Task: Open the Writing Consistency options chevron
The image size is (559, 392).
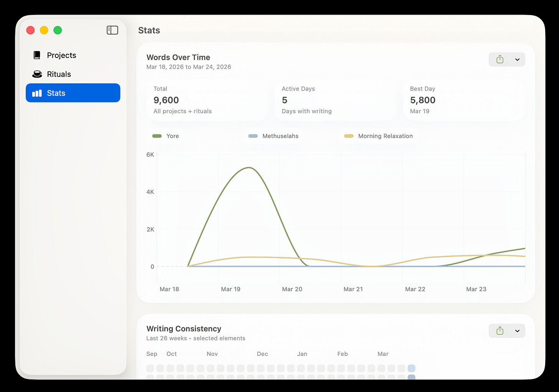Action: 517,331
